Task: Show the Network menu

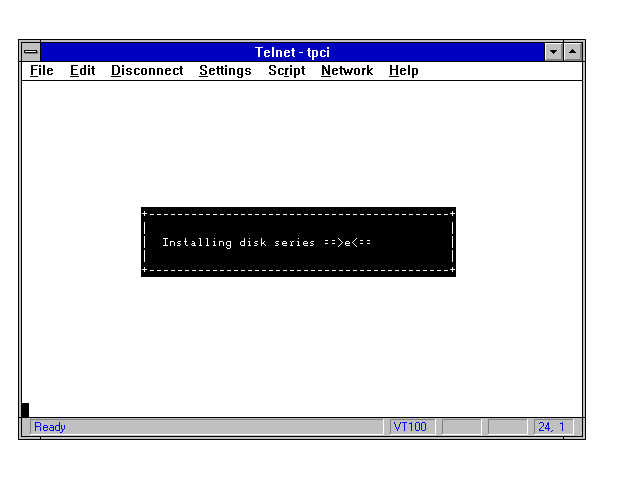Action: coord(347,71)
